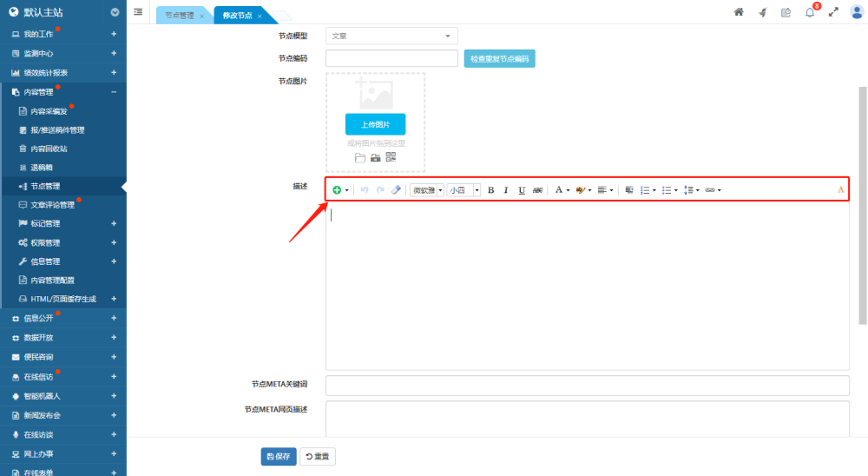Toggle bold formatting in the editor toolbar
The height and width of the screenshot is (476, 868).
tap(490, 190)
